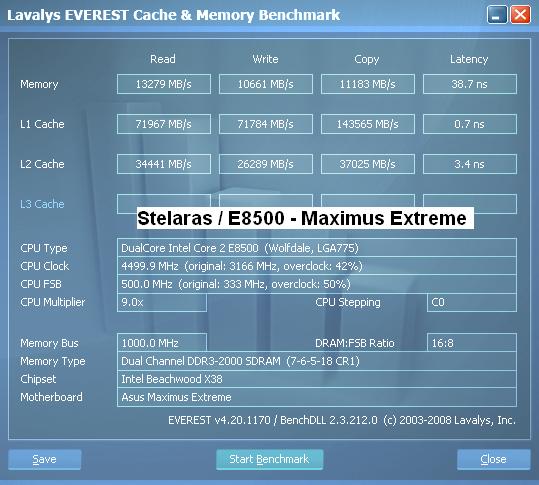Select the Memory Read value field
Image resolution: width=539 pixels, height=485 pixels.
(x=164, y=84)
